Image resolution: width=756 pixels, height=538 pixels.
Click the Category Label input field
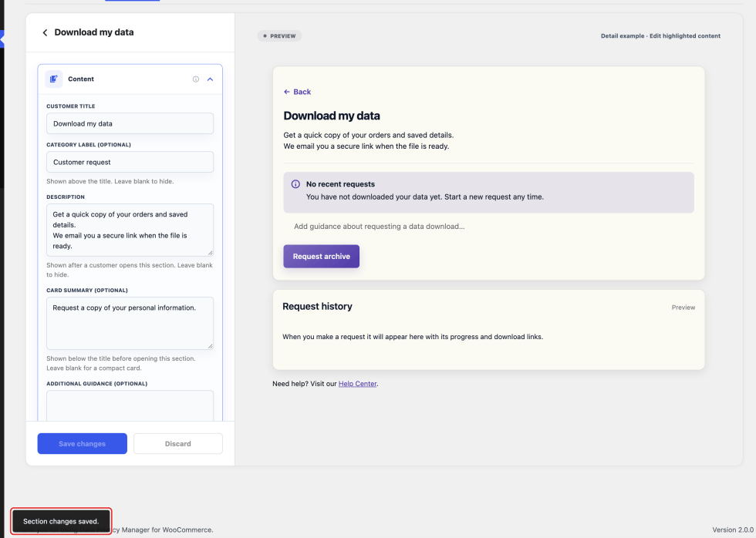(130, 162)
